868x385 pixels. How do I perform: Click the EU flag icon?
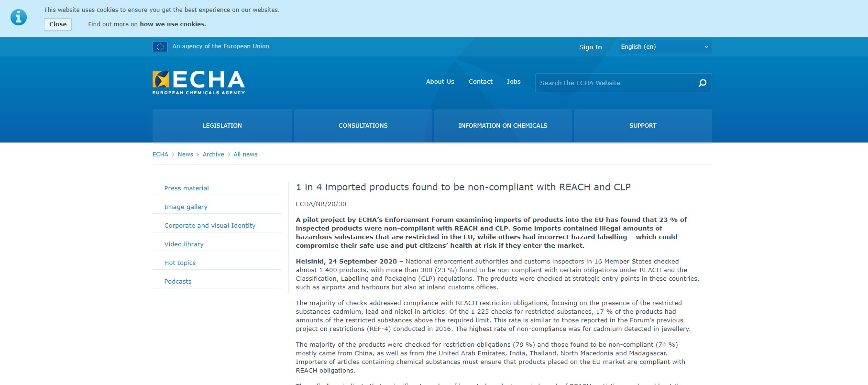(x=160, y=47)
